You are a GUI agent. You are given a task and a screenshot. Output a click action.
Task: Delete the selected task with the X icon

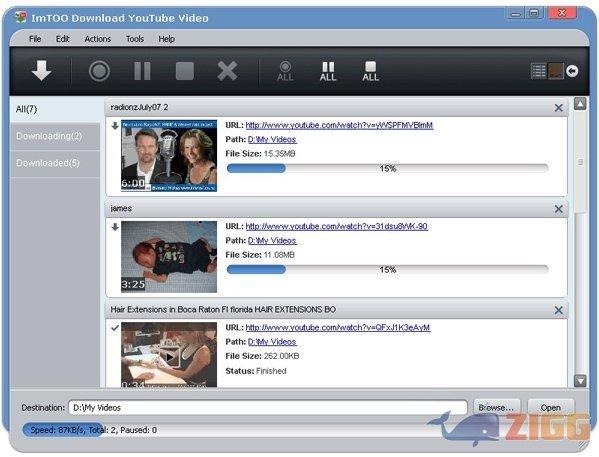[x=227, y=71]
